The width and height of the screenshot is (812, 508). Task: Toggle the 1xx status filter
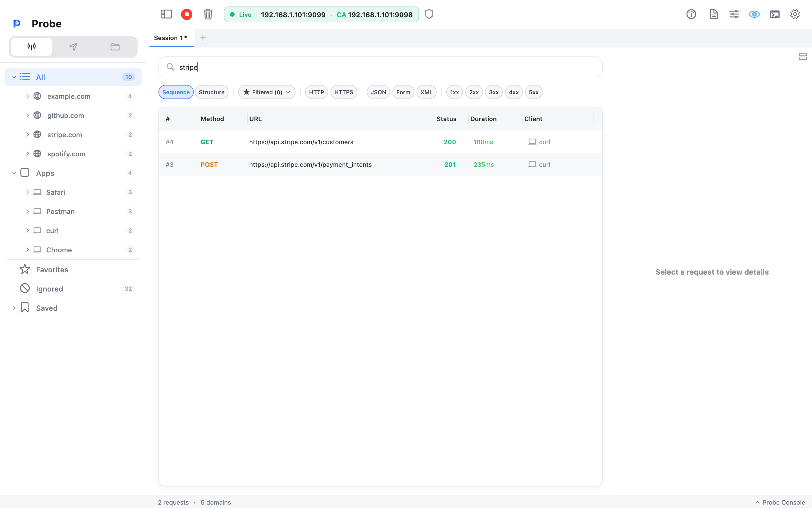(454, 92)
